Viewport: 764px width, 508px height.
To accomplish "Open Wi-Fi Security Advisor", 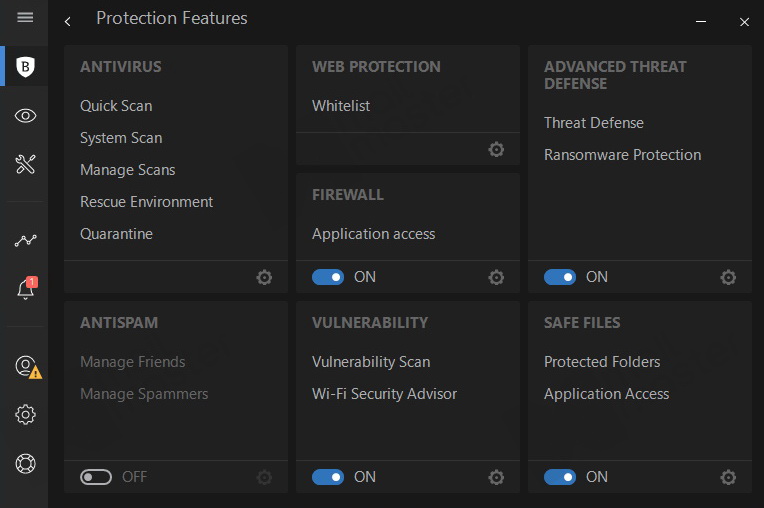I will pos(384,394).
